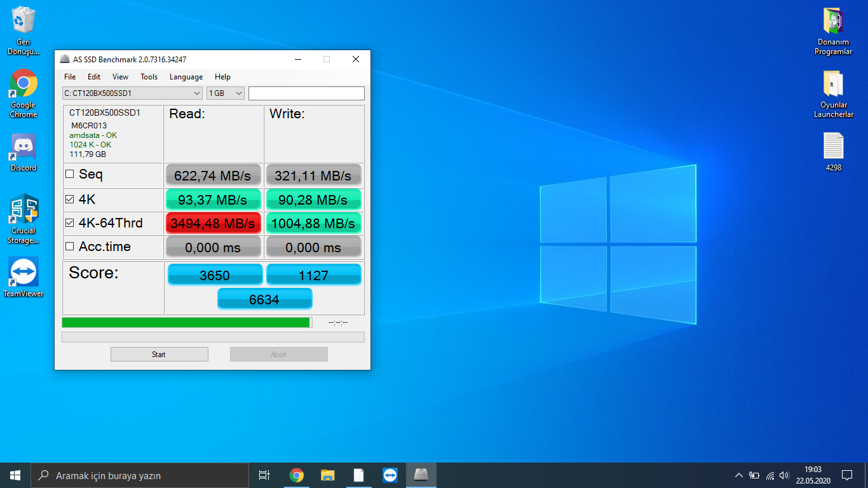Click the Seq read 622,74 MB/s result
This screenshot has width=868, height=488.
[213, 175]
